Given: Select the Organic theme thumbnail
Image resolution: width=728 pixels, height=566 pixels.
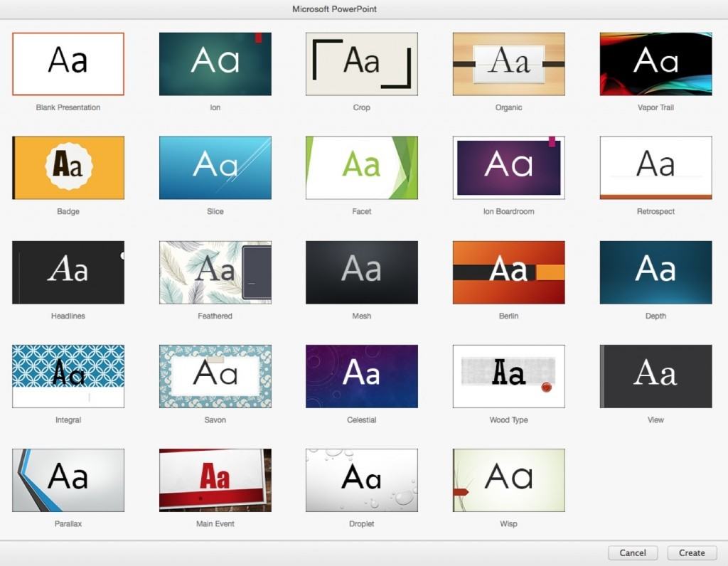Looking at the screenshot, I should click(509, 64).
